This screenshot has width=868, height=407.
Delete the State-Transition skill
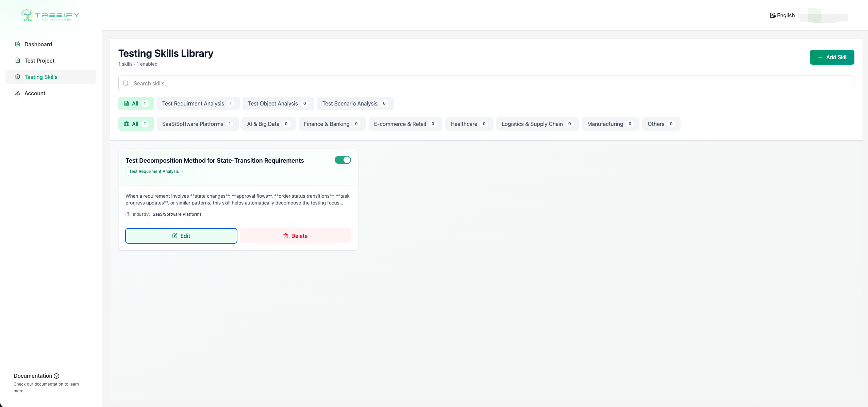(295, 236)
